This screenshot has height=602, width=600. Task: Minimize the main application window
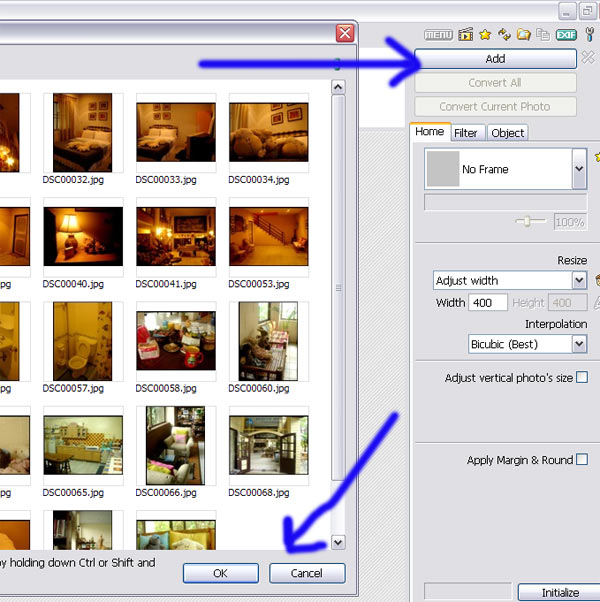tap(567, 10)
